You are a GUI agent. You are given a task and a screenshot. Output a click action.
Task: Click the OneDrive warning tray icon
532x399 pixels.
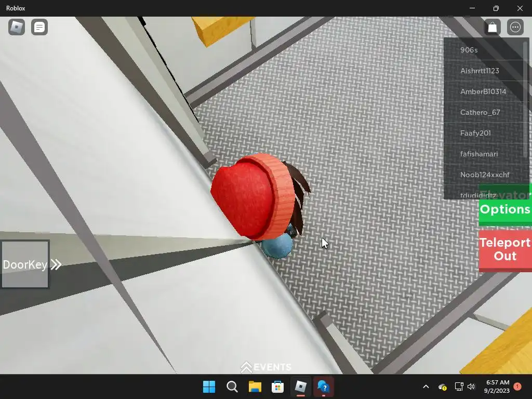[443, 387]
